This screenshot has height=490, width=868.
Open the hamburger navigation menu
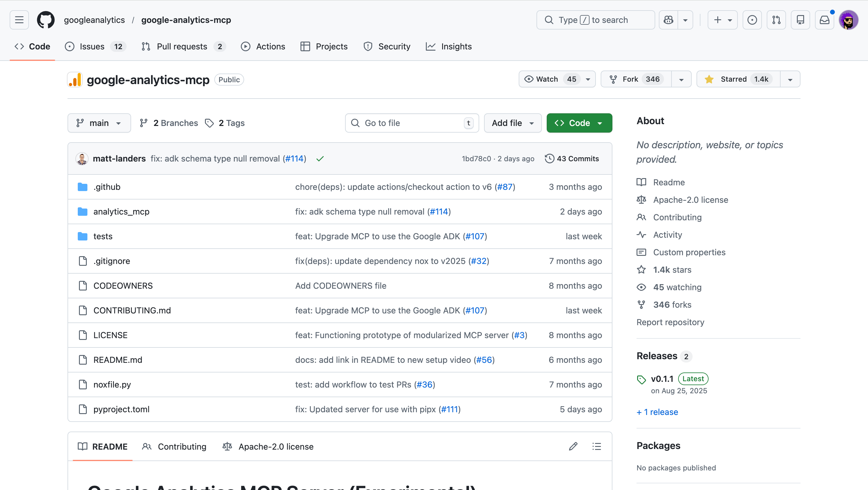coord(19,20)
